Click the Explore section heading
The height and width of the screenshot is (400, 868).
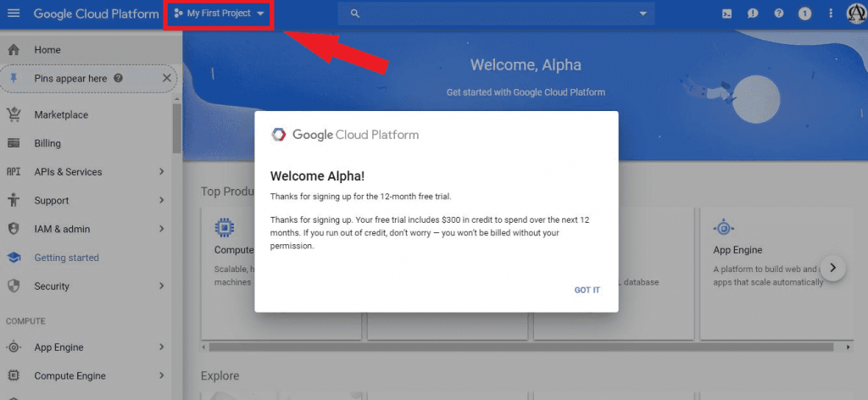coord(220,375)
